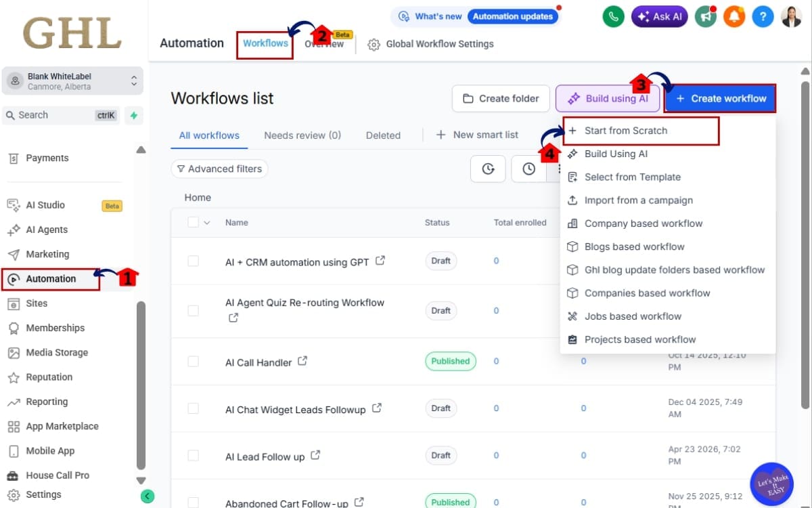Open external link icon for AI Call Handler
The width and height of the screenshot is (812, 508).
tap(302, 361)
